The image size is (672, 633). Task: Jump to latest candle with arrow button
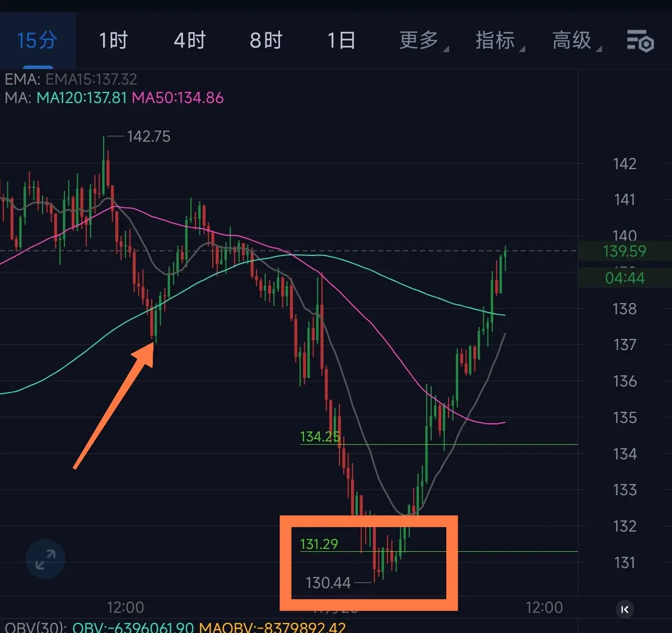coord(625,609)
